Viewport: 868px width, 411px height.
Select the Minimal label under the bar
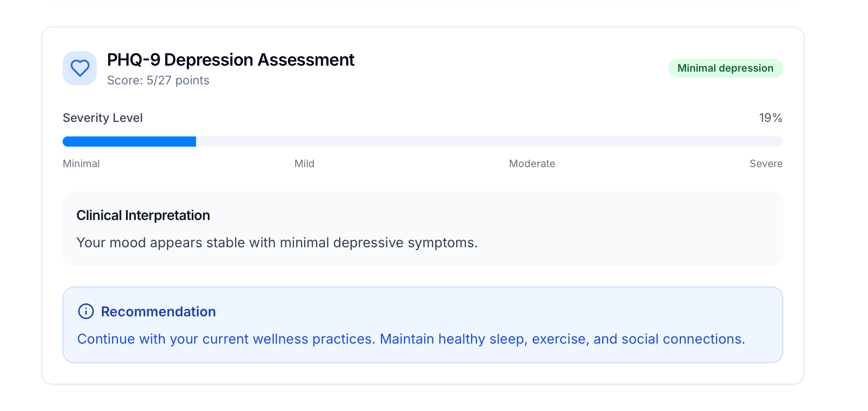point(81,164)
